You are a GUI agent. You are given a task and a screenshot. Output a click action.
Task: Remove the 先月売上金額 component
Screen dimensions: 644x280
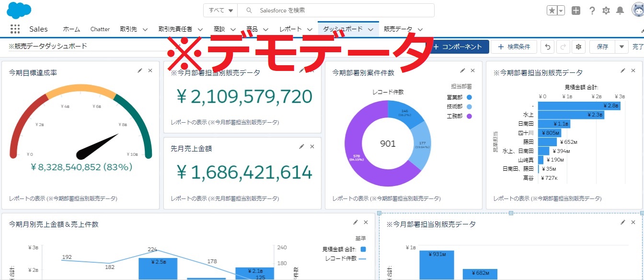[312, 146]
